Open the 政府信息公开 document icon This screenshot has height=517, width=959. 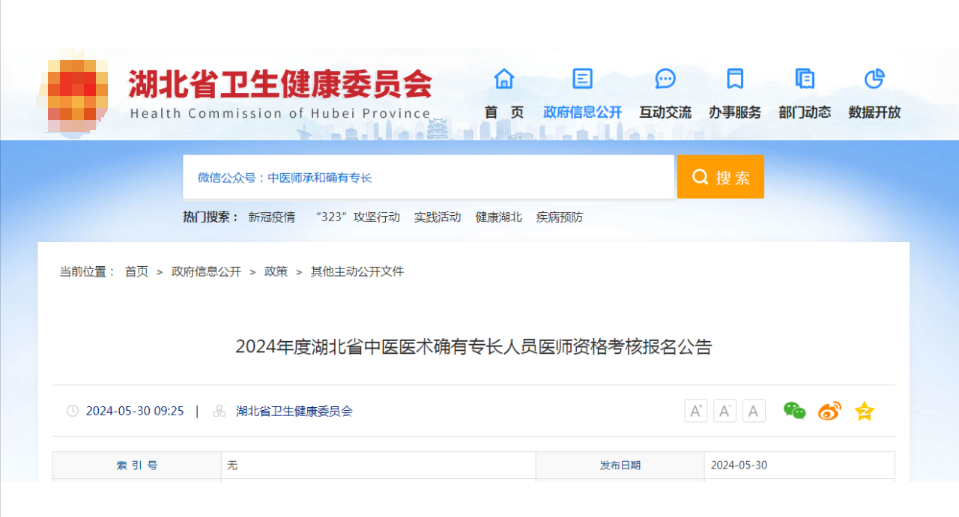click(582, 79)
